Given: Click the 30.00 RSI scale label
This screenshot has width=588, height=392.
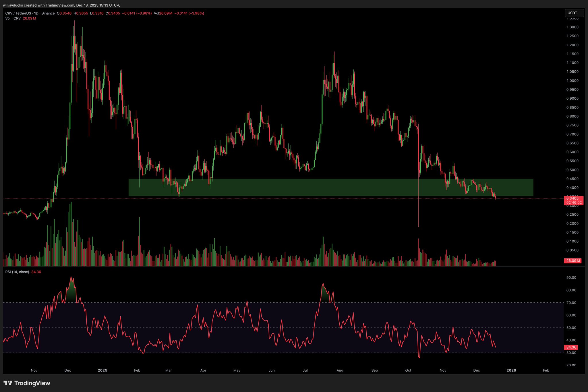Looking at the screenshot, I should [571, 353].
